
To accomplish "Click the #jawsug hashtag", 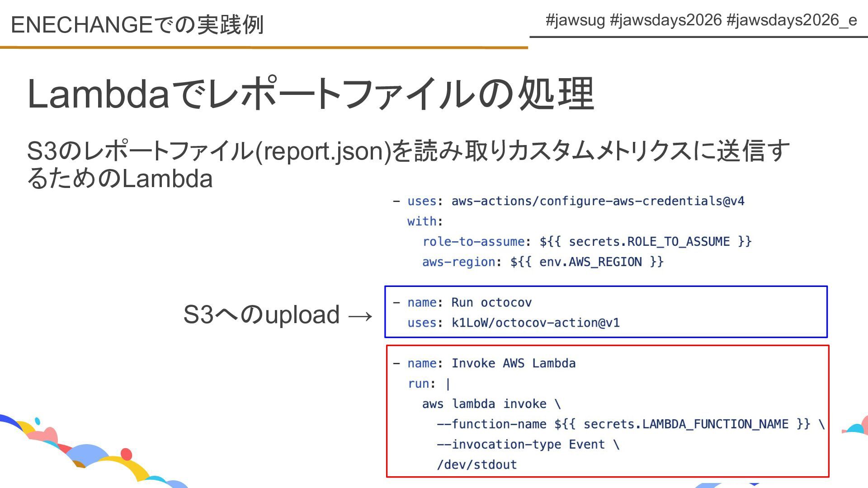I will pyautogui.click(x=575, y=20).
